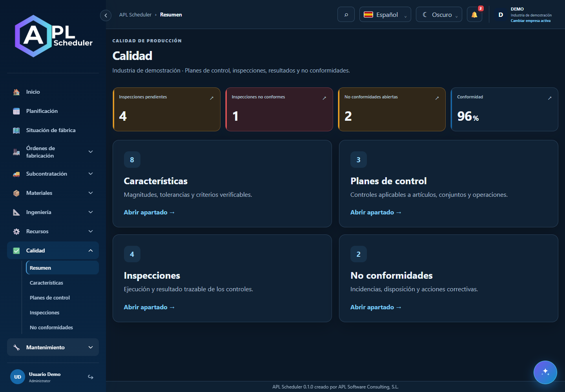The width and height of the screenshot is (565, 392).
Task: Click the Spanish flag icon
Action: [x=368, y=15]
